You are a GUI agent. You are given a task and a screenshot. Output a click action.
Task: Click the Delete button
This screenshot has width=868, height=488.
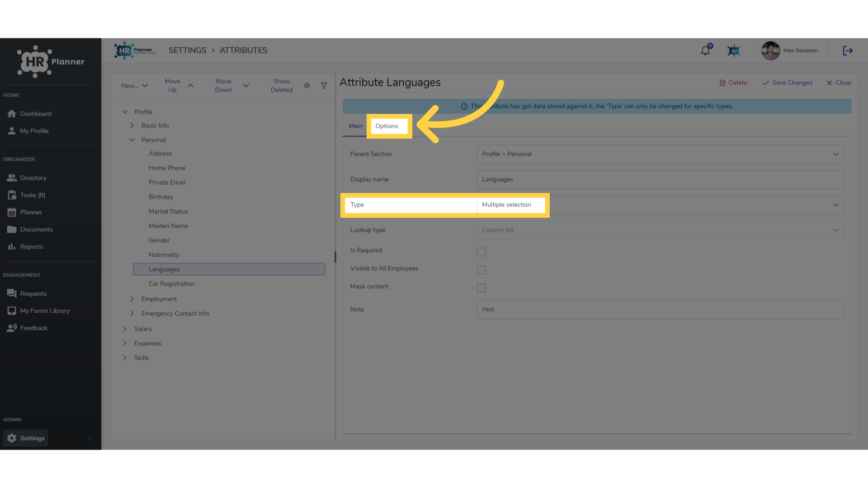[x=733, y=83]
